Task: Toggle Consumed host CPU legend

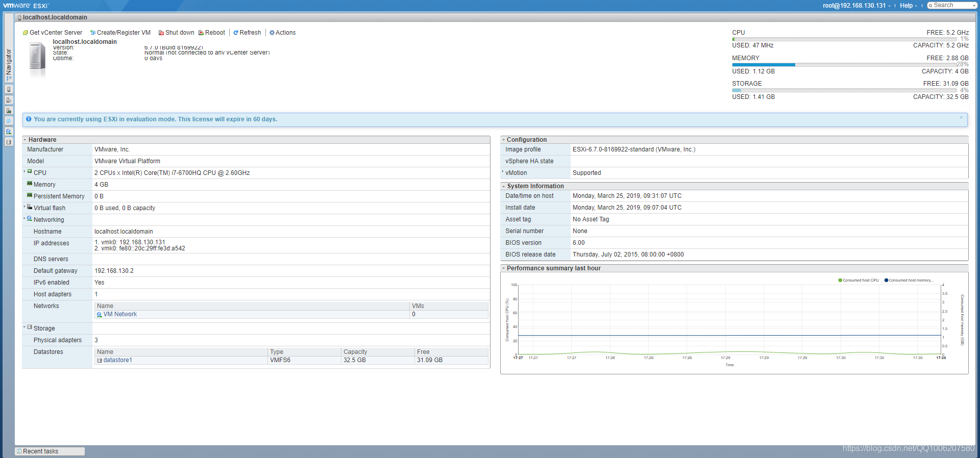Action: pos(859,281)
